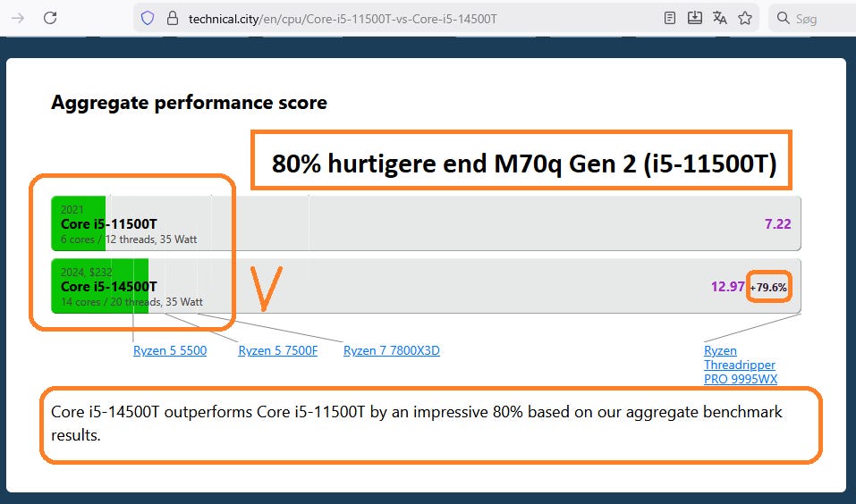Click the install/download app icon
The height and width of the screenshot is (504, 856).
694,18
